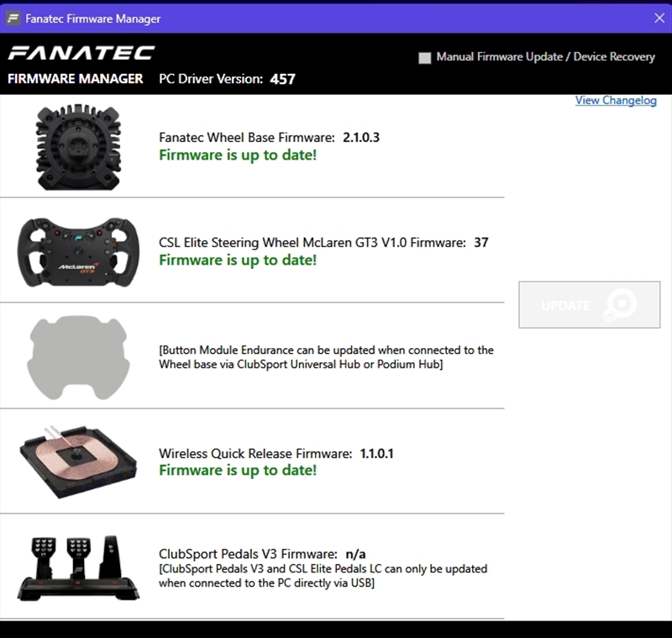Click the grey Button Module Endurance silhouette
This screenshot has height=638, width=672.
tap(78, 357)
